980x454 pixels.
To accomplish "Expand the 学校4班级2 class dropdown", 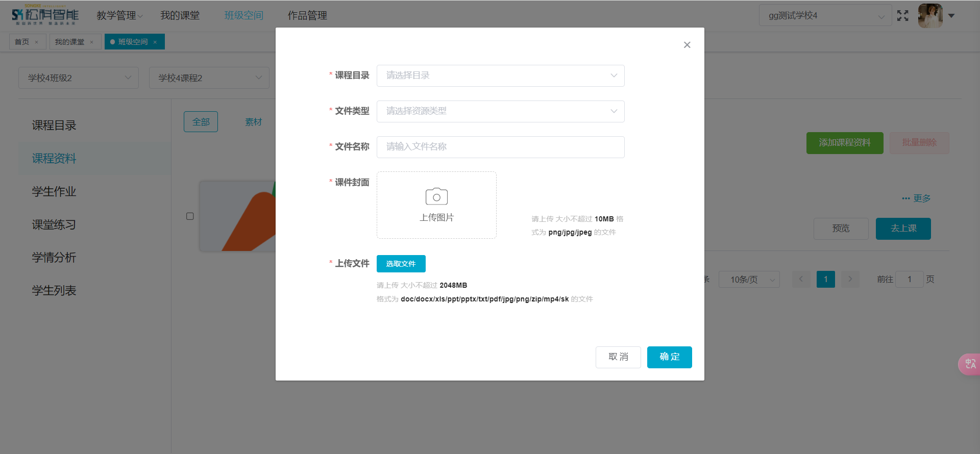I will click(79, 78).
